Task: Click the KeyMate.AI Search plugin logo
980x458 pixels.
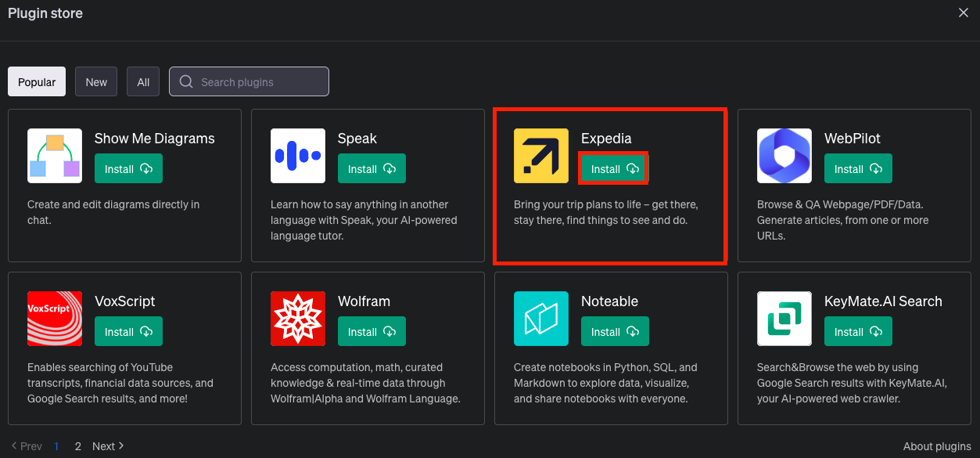Action: (x=784, y=319)
